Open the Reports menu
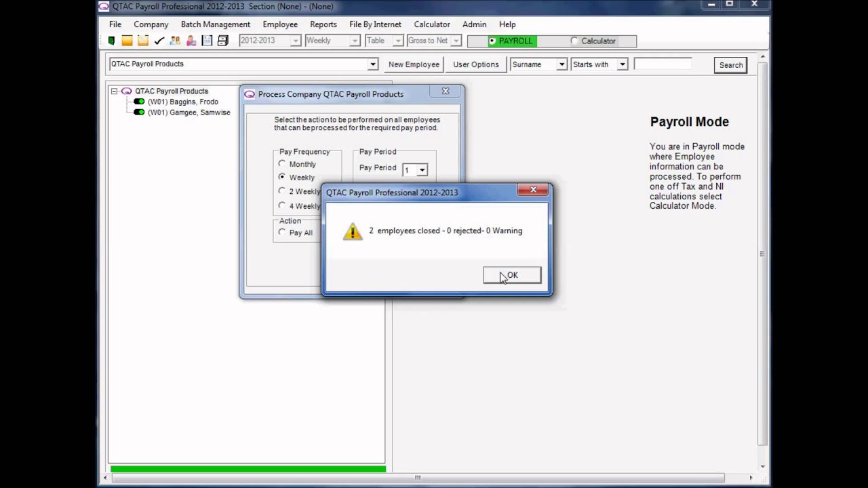This screenshot has width=868, height=488. (323, 24)
